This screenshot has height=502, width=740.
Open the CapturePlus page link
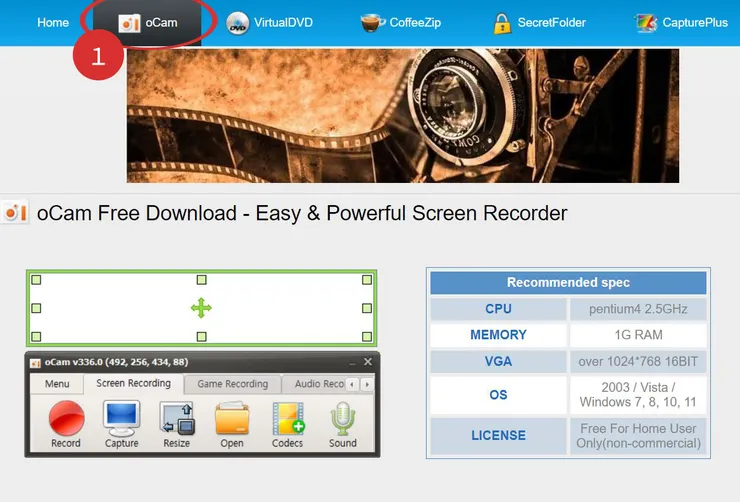pos(695,22)
